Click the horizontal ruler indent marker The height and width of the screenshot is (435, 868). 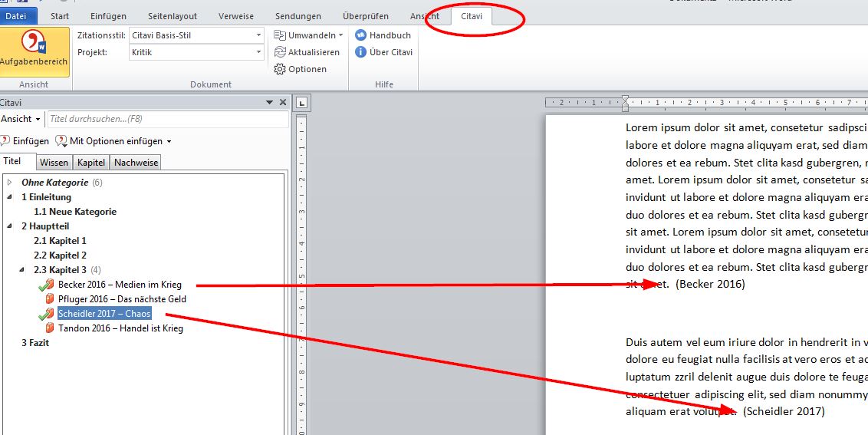pos(625,103)
